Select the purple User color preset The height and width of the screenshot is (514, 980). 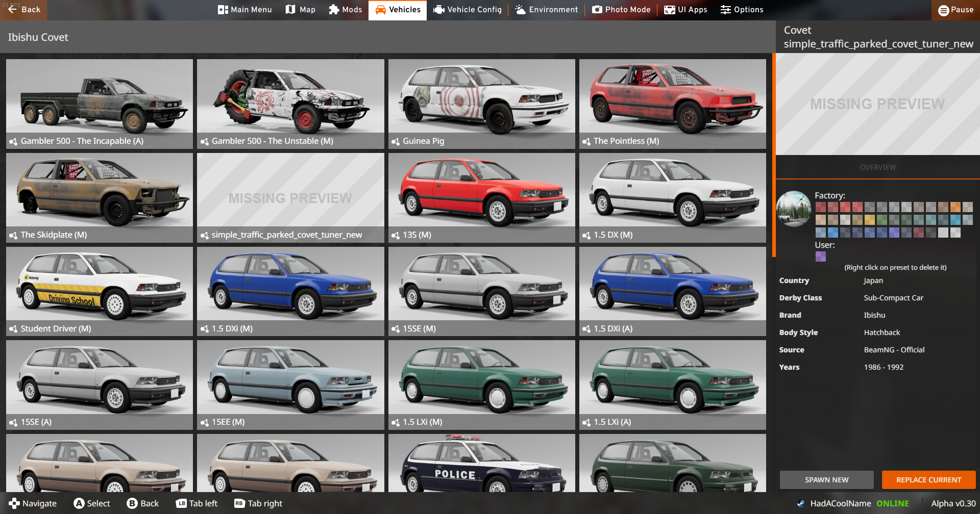(821, 256)
